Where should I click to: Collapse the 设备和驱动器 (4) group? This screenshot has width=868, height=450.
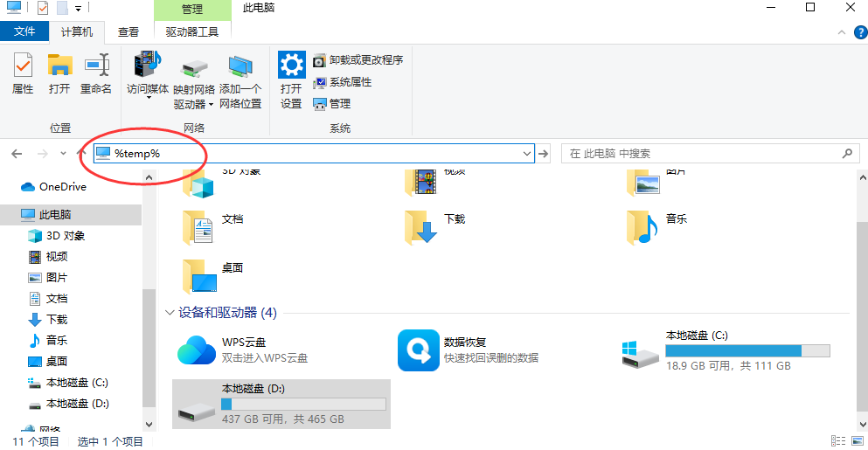click(170, 313)
